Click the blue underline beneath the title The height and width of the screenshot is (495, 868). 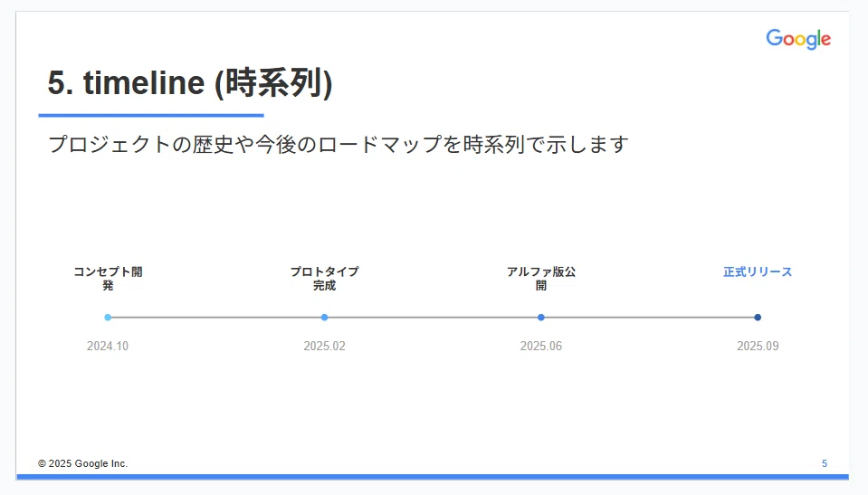coord(151,115)
